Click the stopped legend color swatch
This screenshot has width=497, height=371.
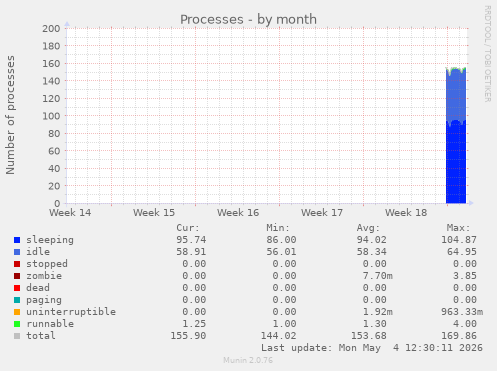tap(17, 264)
